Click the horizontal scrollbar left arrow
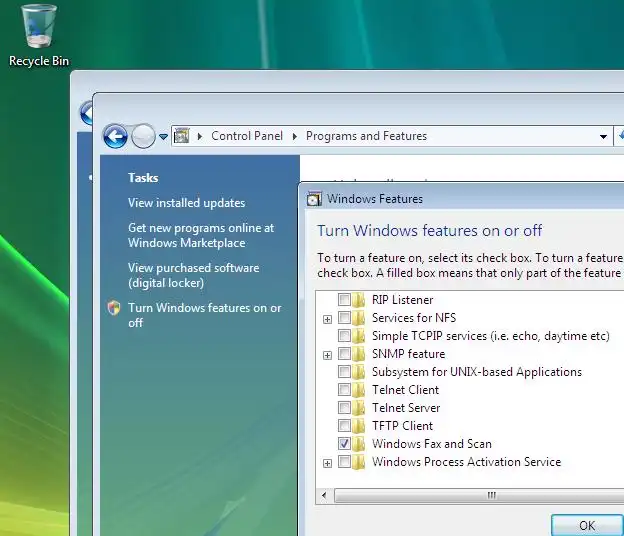Image resolution: width=624 pixels, height=536 pixels. point(324,495)
